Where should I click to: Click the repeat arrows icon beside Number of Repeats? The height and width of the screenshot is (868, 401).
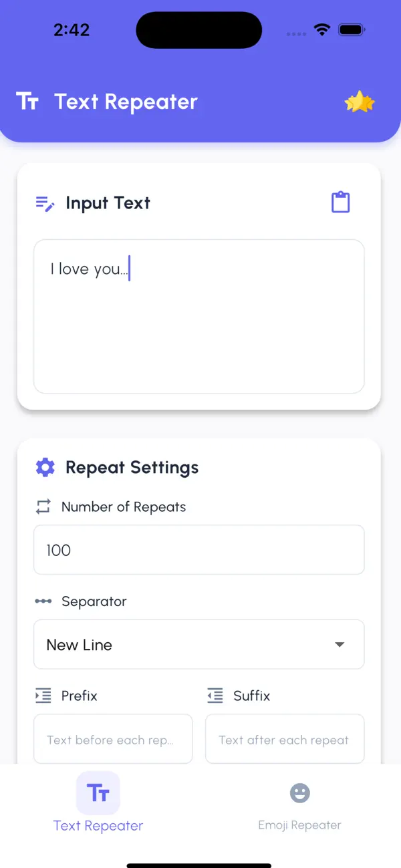coord(42,507)
